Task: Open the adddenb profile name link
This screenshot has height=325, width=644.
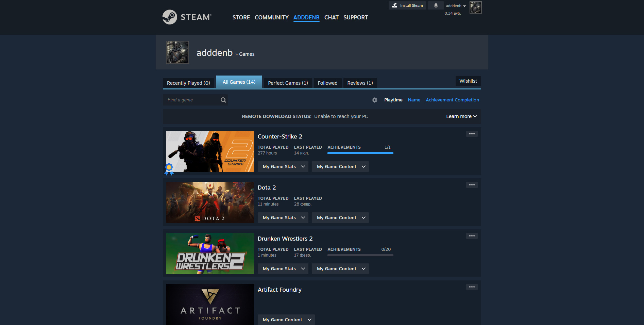Action: 215,53
